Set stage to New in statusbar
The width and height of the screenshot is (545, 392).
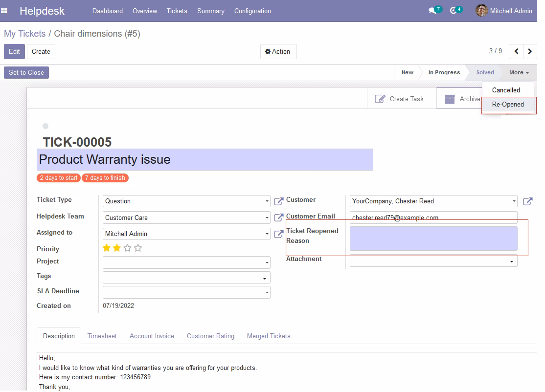[408, 72]
